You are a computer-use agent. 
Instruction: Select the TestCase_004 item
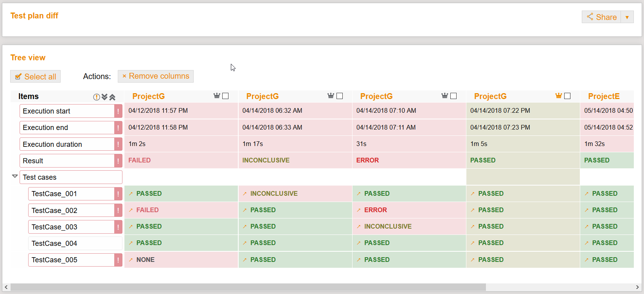click(x=75, y=243)
